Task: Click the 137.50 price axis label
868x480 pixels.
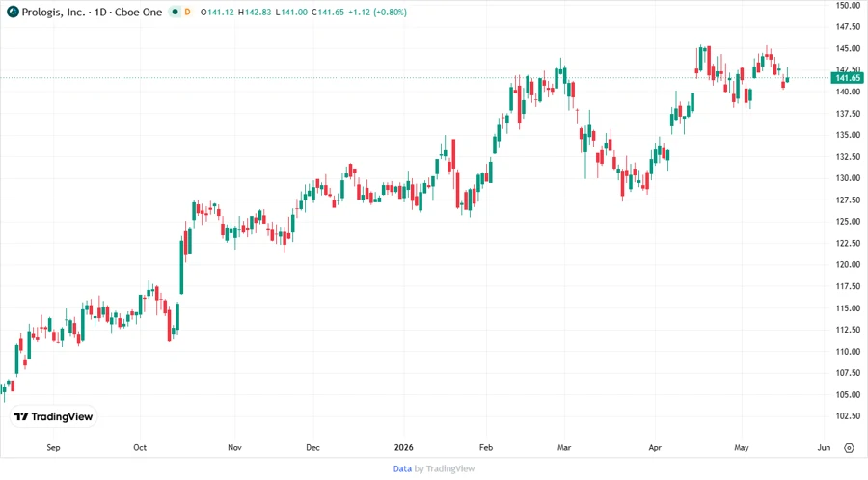Action: click(x=848, y=114)
